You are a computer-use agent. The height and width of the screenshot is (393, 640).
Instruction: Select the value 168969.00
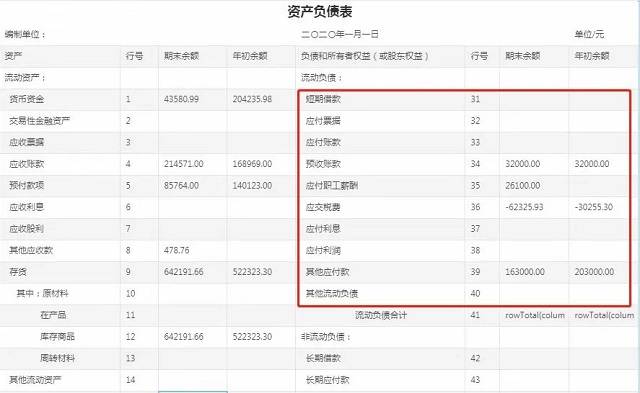click(x=252, y=164)
